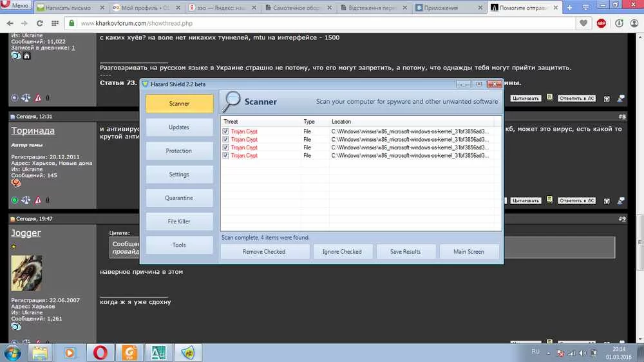Open Hazard Shield Settings
Image resolution: width=644 pixels, height=362 pixels.
click(x=179, y=174)
